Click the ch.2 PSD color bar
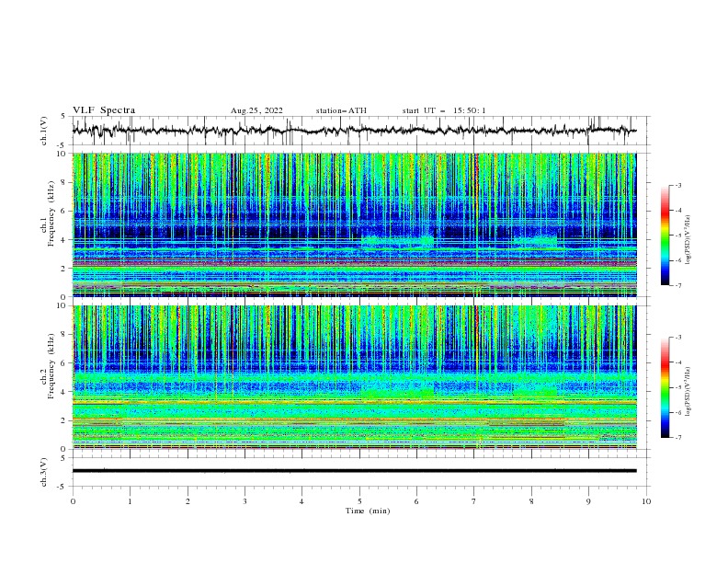 pos(665,387)
